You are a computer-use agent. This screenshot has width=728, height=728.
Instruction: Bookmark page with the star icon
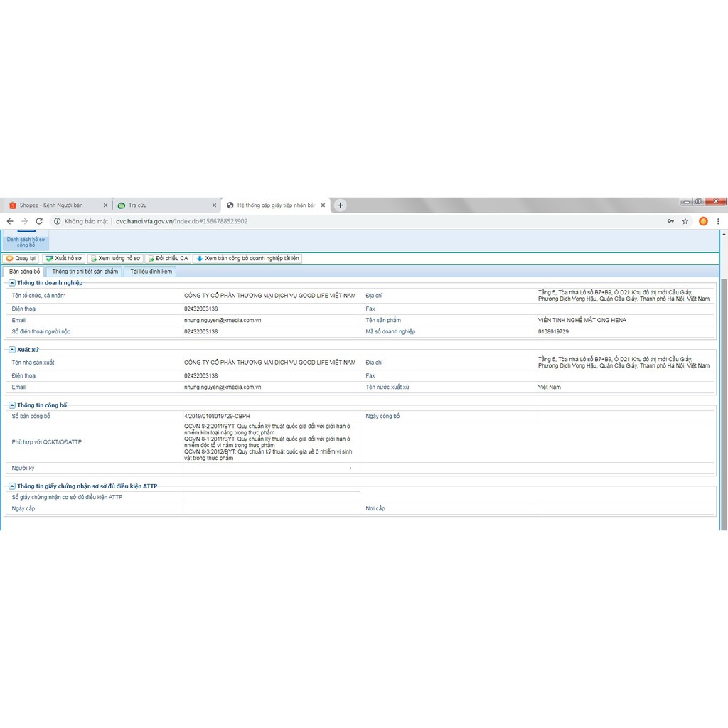pyautogui.click(x=685, y=221)
